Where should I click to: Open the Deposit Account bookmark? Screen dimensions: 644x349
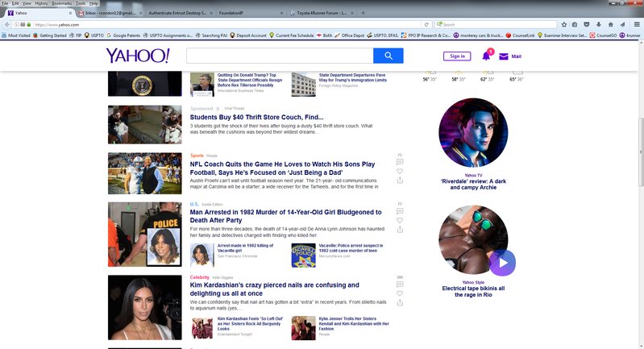coord(248,35)
